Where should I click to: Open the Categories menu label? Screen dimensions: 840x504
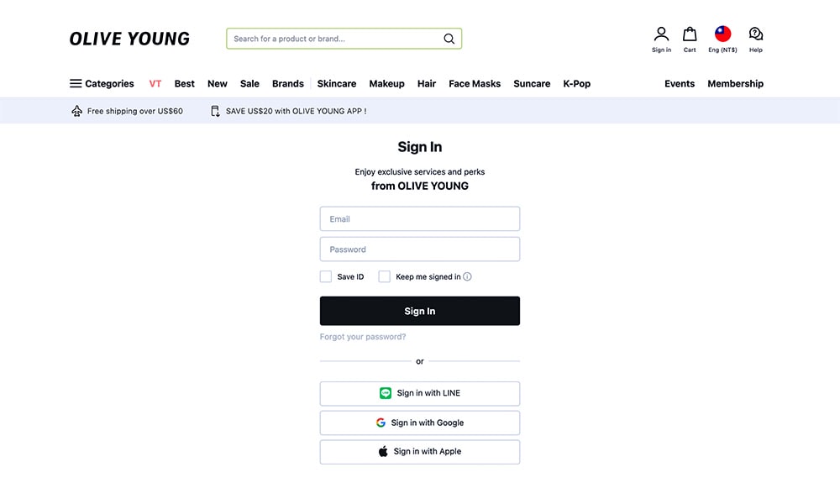tap(109, 83)
